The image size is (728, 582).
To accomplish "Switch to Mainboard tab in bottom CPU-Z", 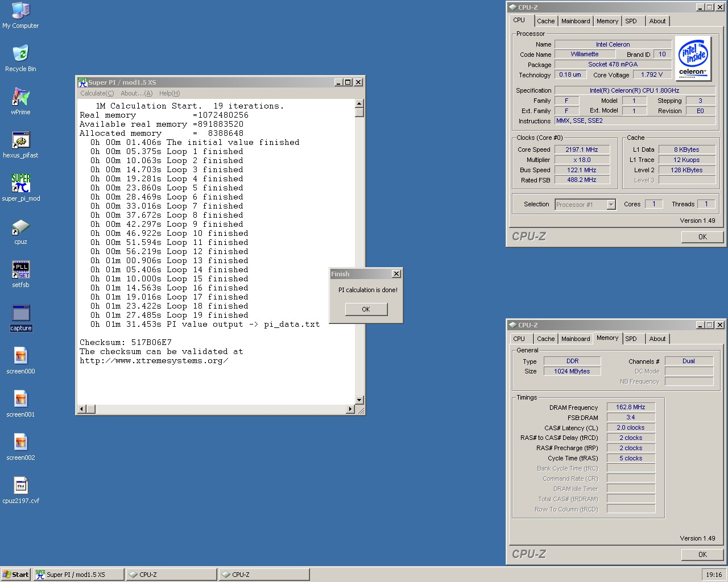I will 576,339.
